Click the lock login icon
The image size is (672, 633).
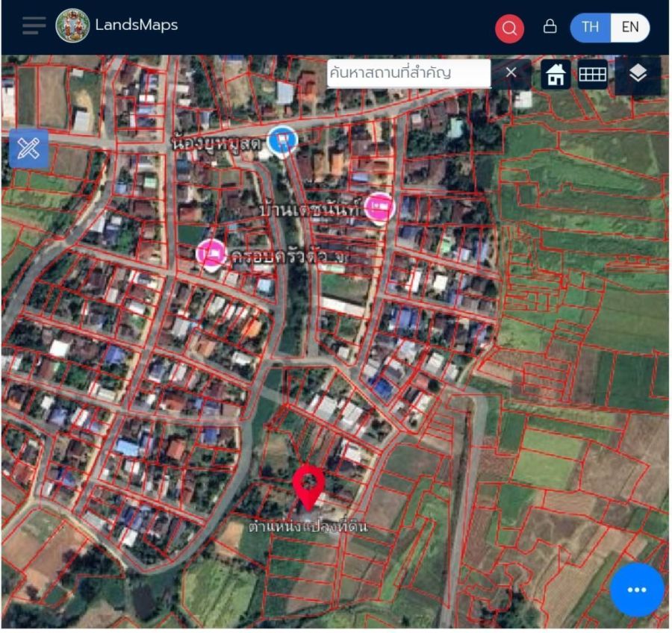[550, 27]
